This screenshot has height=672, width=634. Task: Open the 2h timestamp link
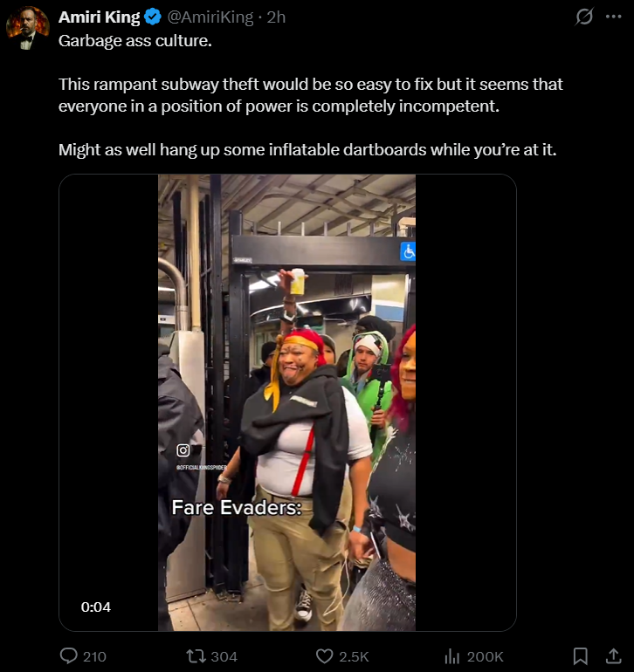pyautogui.click(x=276, y=17)
